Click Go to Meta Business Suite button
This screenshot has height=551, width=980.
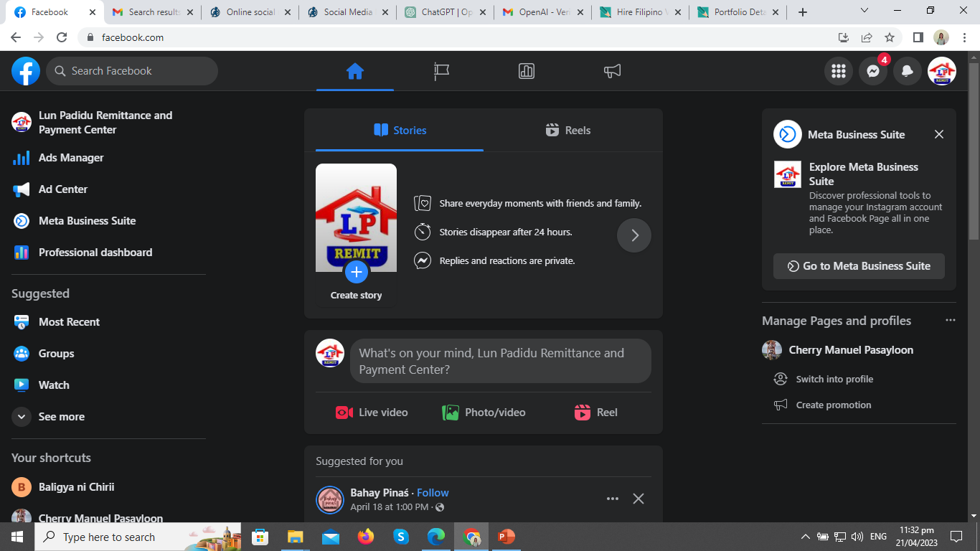click(x=859, y=266)
